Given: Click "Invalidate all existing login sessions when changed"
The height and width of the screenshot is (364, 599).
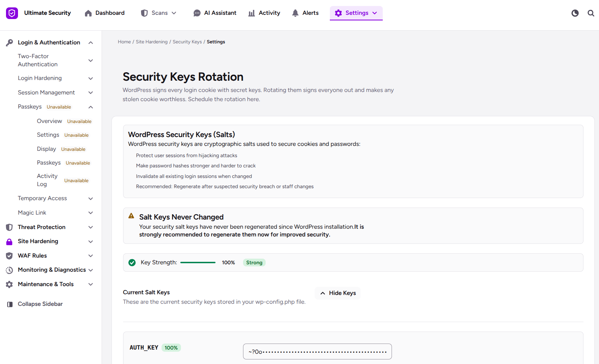Looking at the screenshot, I should pos(194,177).
